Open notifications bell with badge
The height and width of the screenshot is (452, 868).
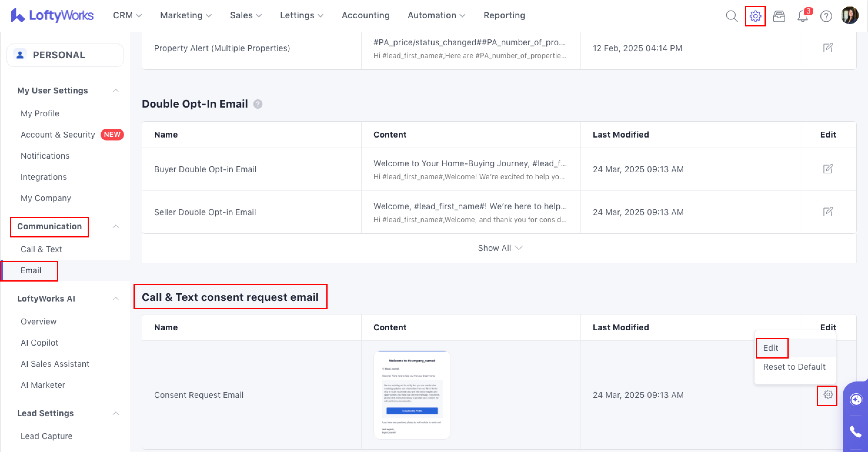(x=803, y=16)
